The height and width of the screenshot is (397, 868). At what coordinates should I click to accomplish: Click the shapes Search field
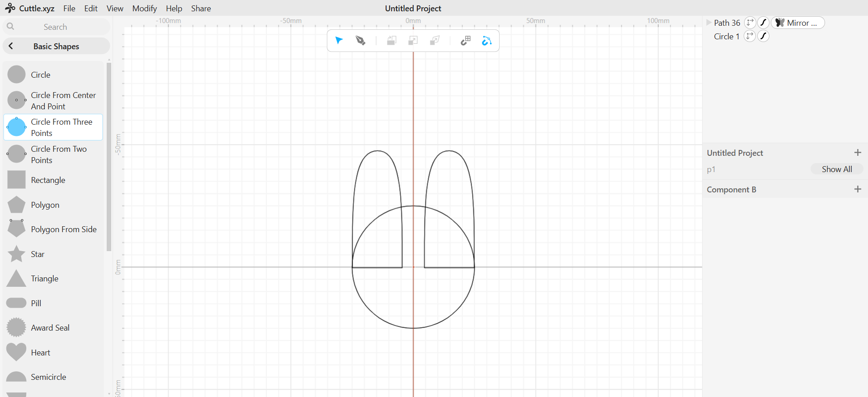pyautogui.click(x=57, y=27)
